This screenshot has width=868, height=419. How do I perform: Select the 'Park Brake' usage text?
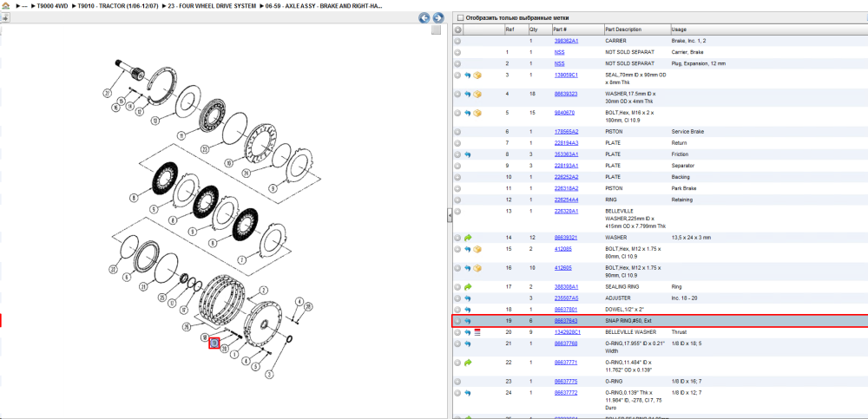683,188
